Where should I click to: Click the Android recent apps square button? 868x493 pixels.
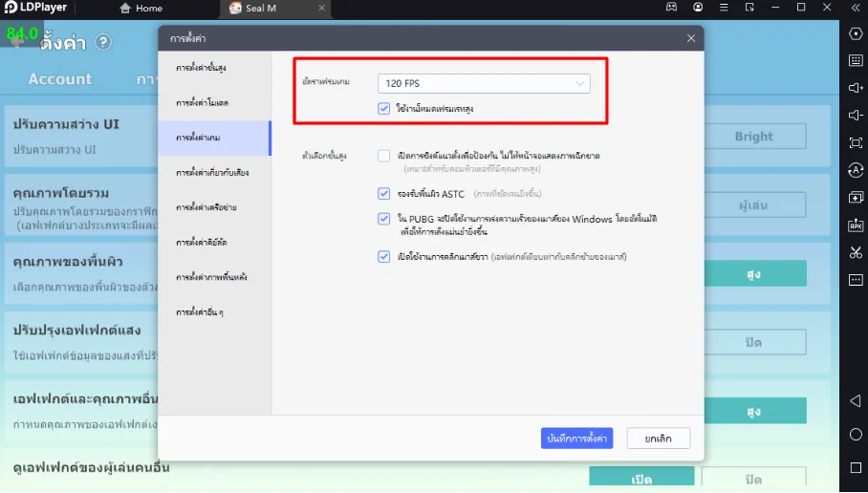[x=856, y=468]
